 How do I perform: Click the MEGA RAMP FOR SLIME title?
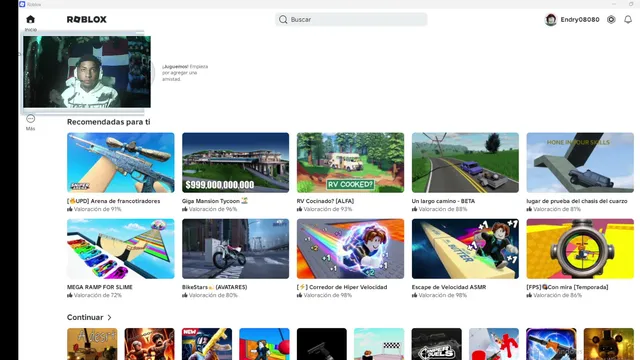100,287
